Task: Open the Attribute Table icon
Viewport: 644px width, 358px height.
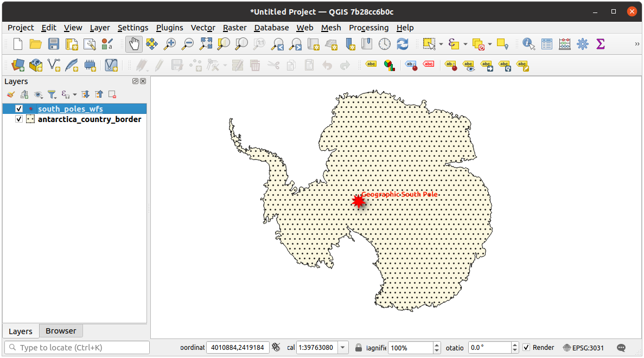Action: (x=547, y=44)
